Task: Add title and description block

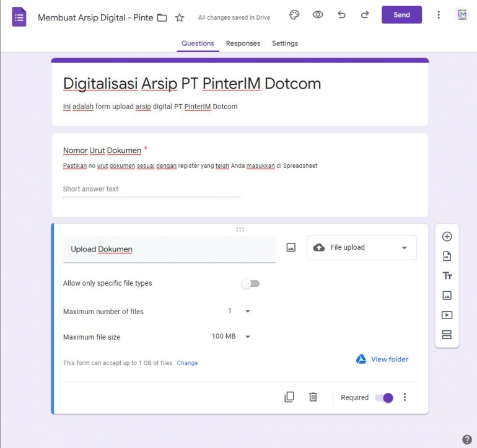Action: pyautogui.click(x=447, y=276)
